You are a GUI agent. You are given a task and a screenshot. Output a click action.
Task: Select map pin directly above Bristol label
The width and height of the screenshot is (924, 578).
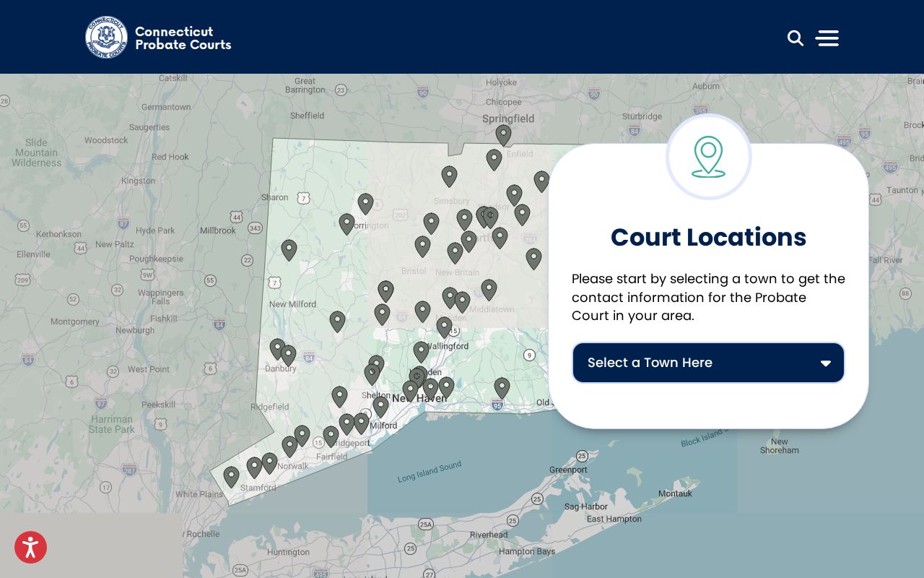(x=422, y=246)
